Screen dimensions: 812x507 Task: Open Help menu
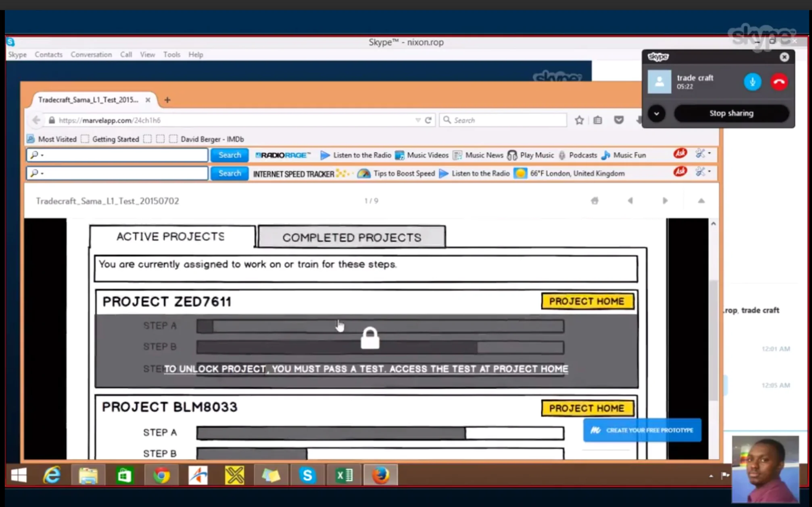pyautogui.click(x=196, y=54)
